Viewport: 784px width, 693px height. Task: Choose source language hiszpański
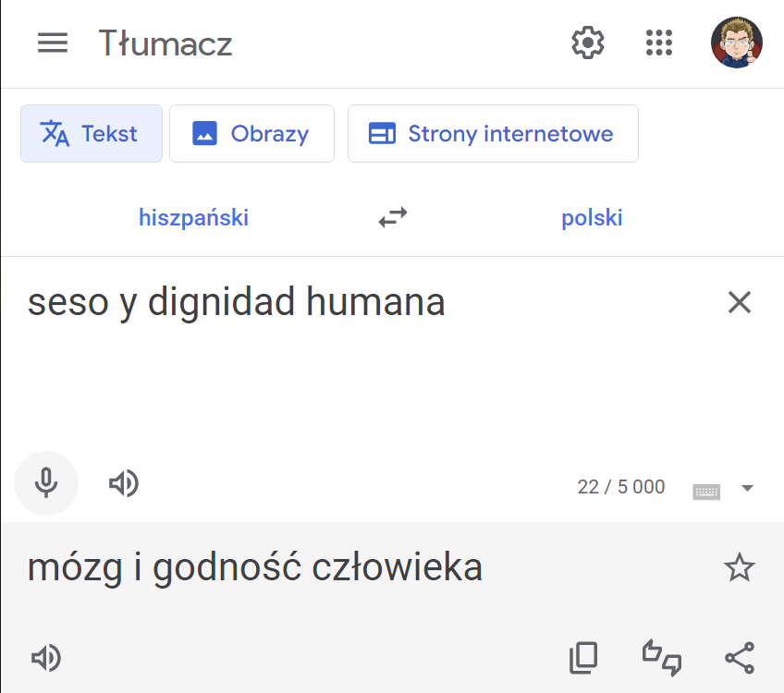(193, 218)
